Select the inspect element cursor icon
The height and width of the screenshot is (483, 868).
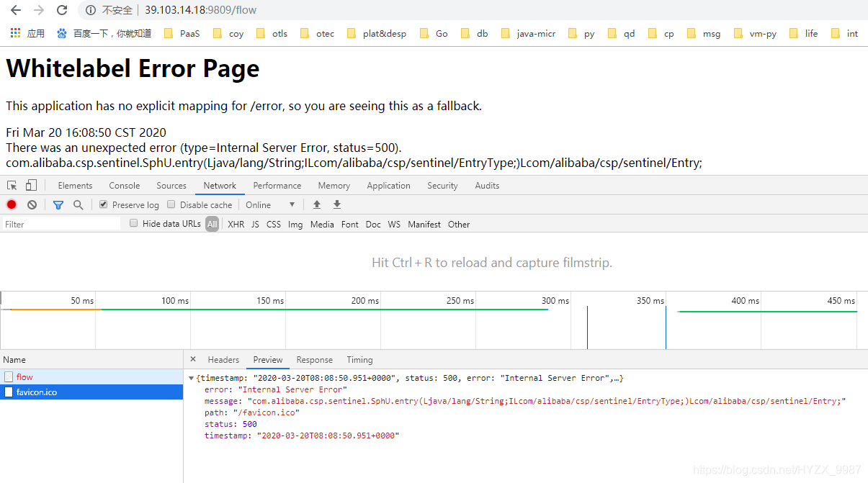11,185
